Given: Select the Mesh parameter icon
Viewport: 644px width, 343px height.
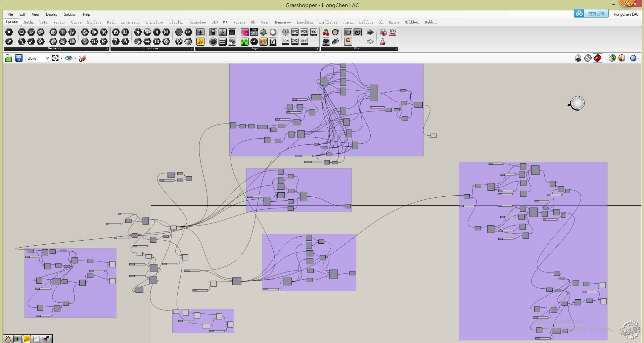Looking at the screenshot, I should coord(63,32).
